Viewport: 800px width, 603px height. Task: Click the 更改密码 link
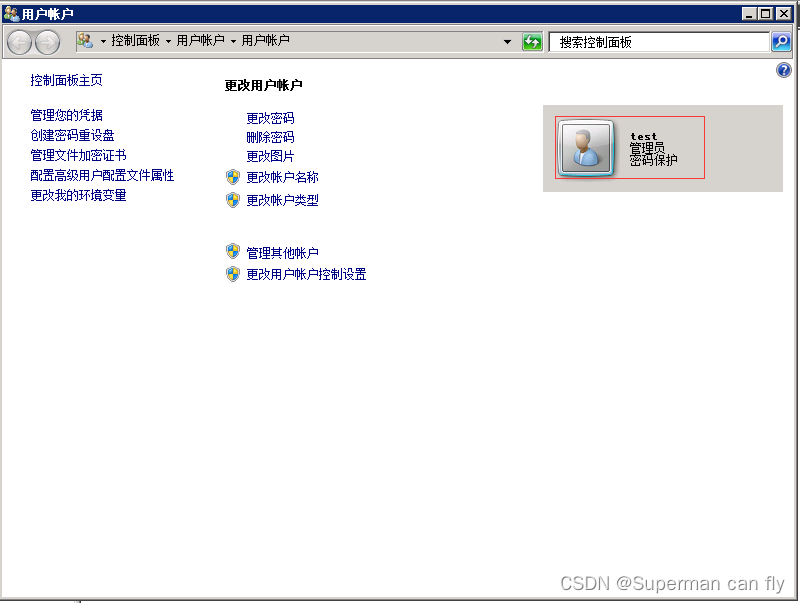pos(270,118)
